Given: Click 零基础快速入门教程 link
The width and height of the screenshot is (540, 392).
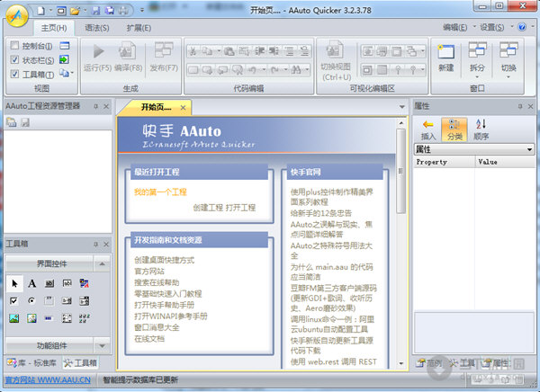Looking at the screenshot, I should pyautogui.click(x=168, y=294).
